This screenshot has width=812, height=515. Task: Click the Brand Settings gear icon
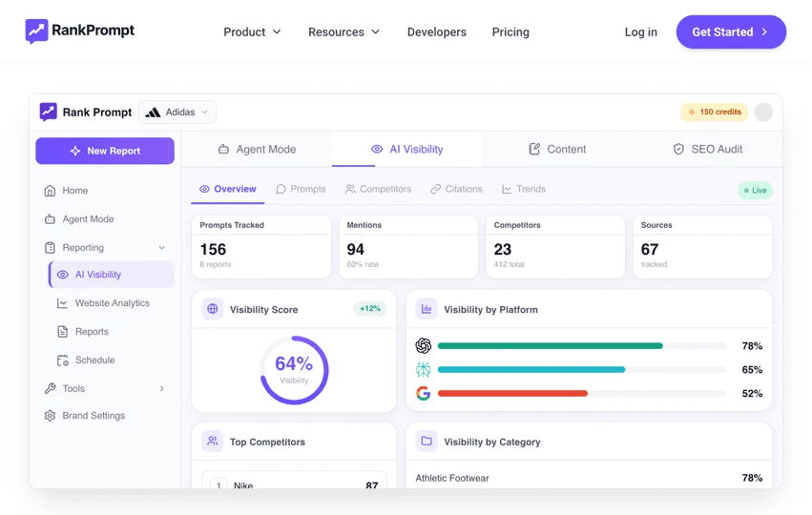[x=50, y=416]
